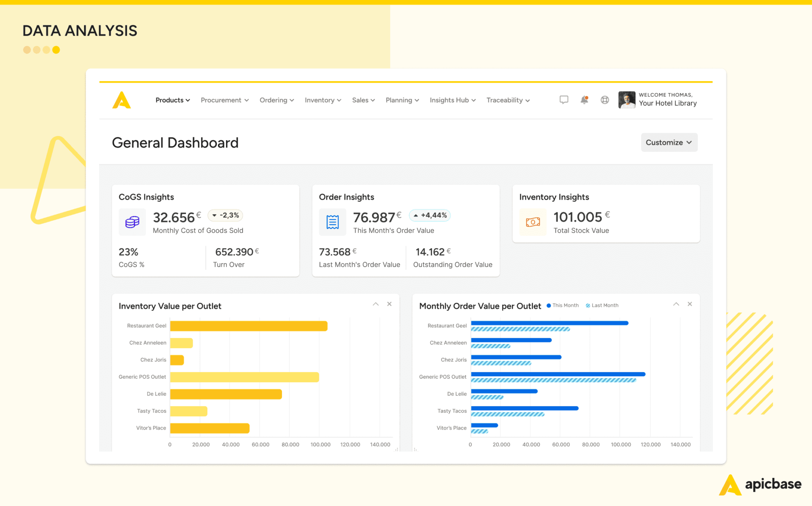Open notifications via the bell icon
This screenshot has height=506, width=812.
584,100
